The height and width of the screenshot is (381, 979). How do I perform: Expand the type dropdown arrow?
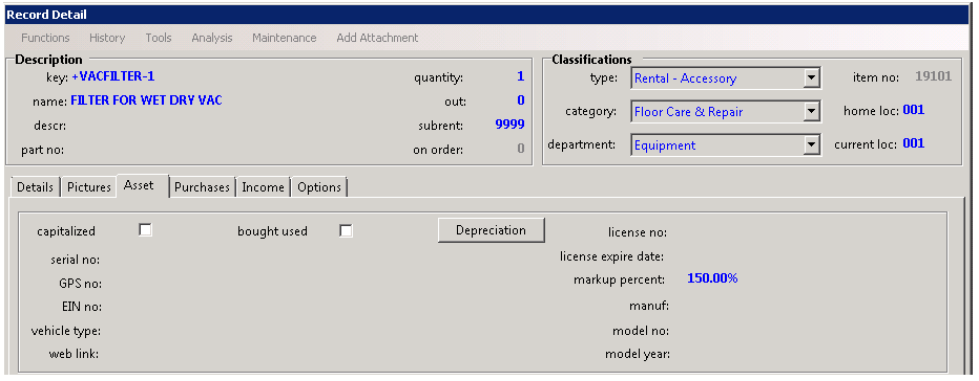[811, 78]
